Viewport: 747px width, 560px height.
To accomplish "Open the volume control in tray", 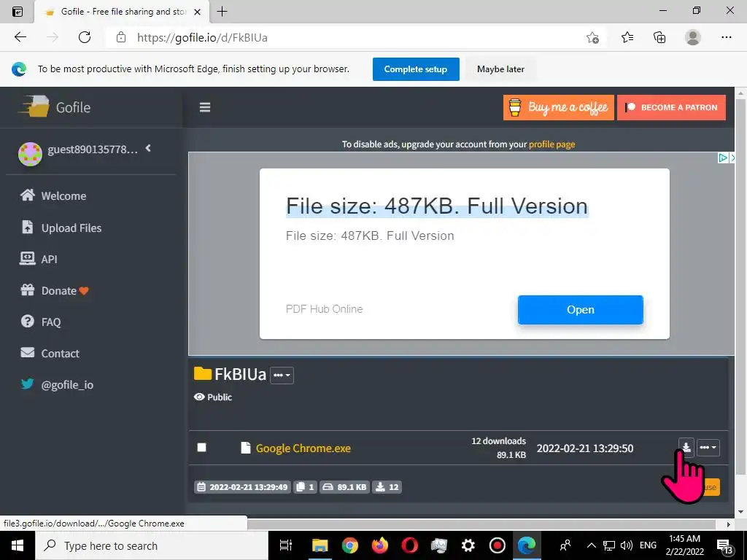I will (627, 545).
